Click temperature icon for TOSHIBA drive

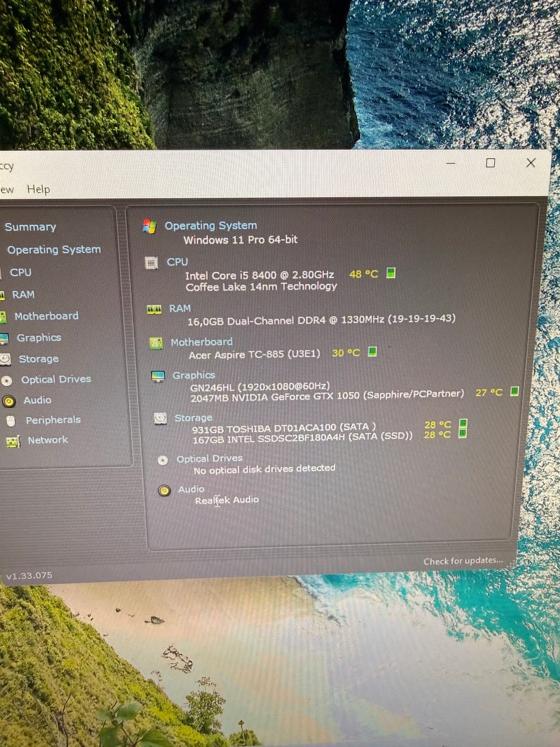tap(463, 424)
